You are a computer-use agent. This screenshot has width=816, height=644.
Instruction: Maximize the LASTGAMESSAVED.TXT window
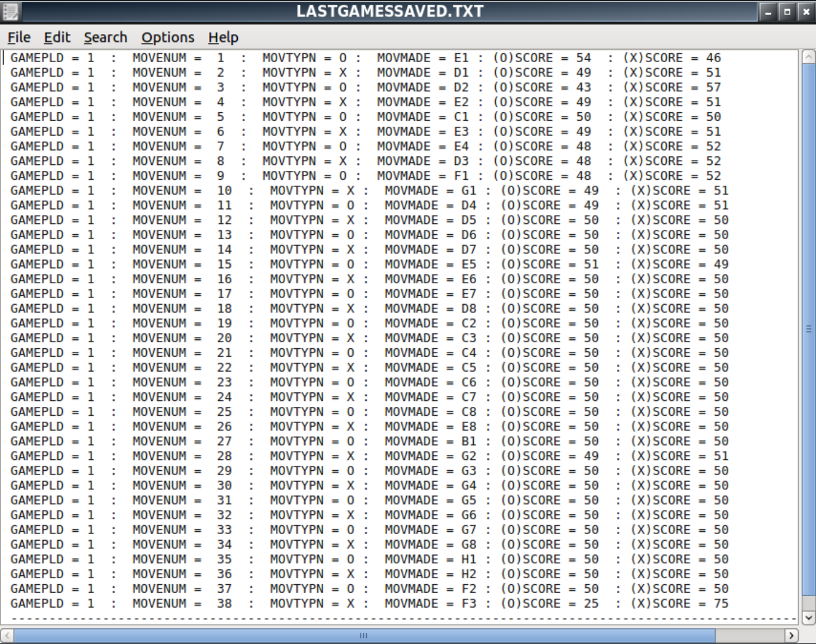pos(787,11)
